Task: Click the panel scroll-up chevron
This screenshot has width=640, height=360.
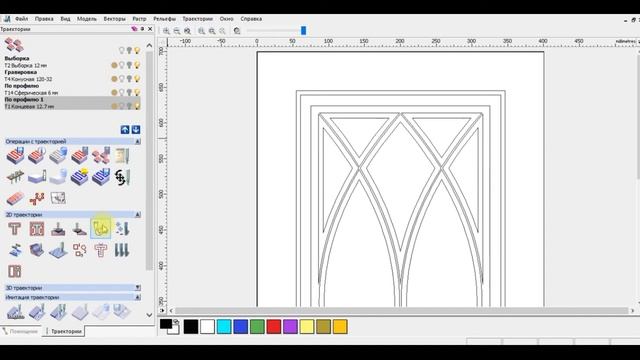Action: pyautogui.click(x=149, y=45)
